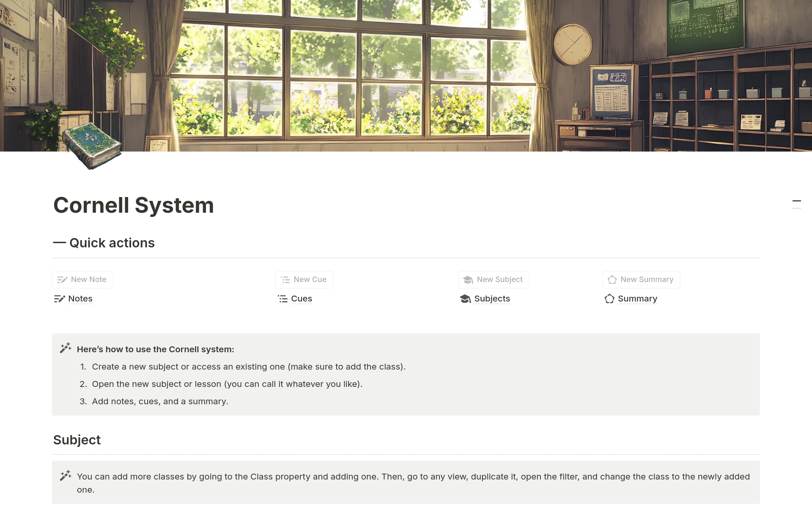This screenshot has width=812, height=507.
Task: Click the badge icon beside Summary
Action: point(609,299)
